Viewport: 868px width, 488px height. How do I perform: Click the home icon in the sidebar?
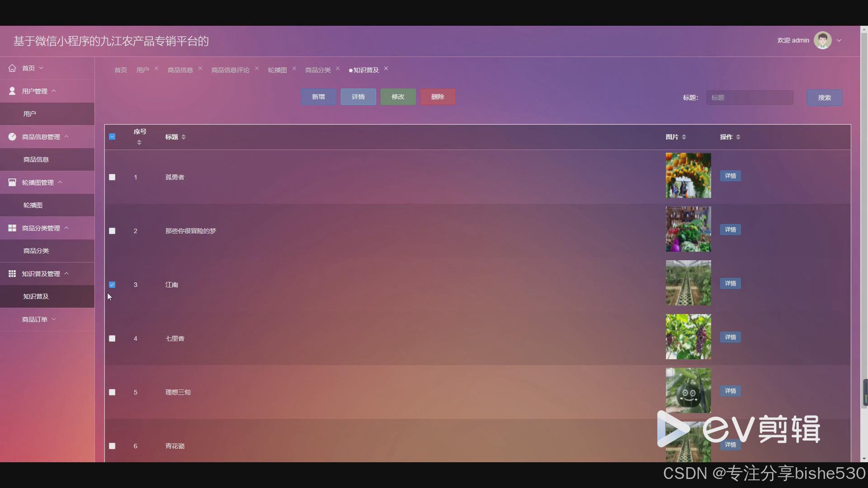coord(12,68)
